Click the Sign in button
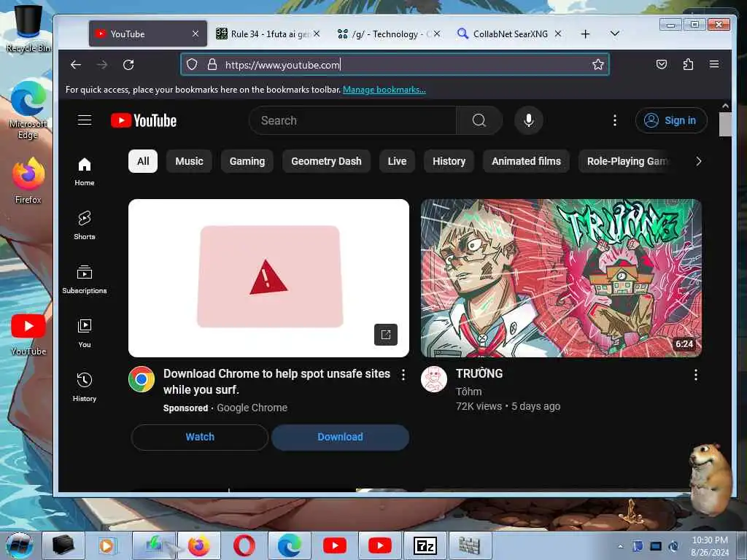747x560 pixels. 671,120
